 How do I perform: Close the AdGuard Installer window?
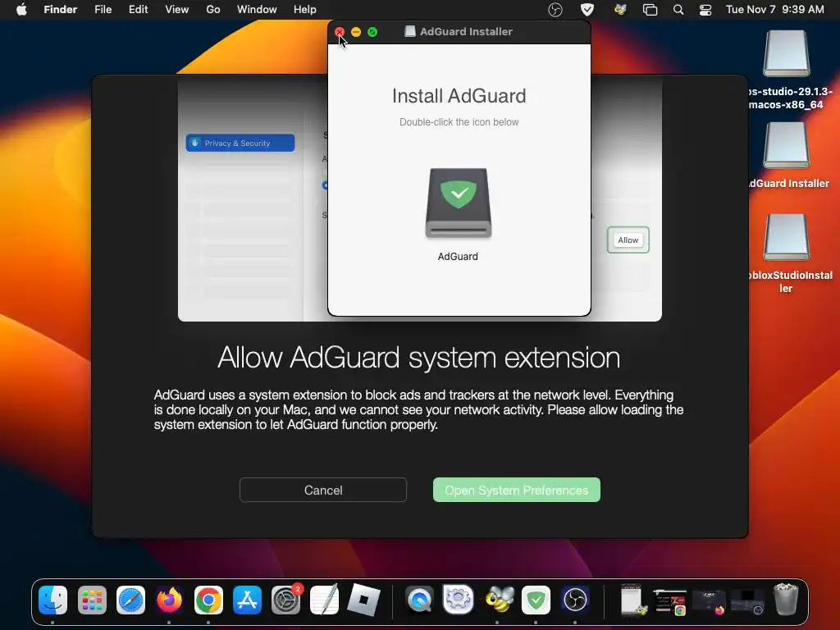340,32
